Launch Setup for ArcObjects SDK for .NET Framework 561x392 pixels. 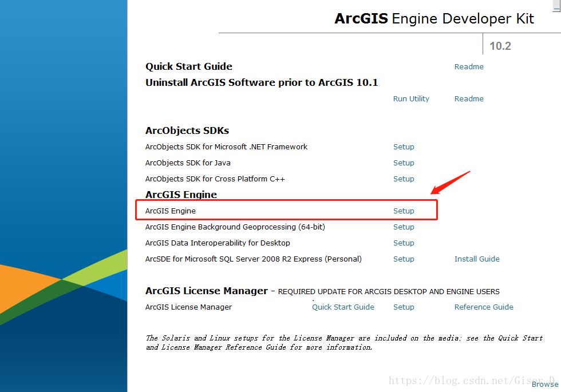[404, 147]
